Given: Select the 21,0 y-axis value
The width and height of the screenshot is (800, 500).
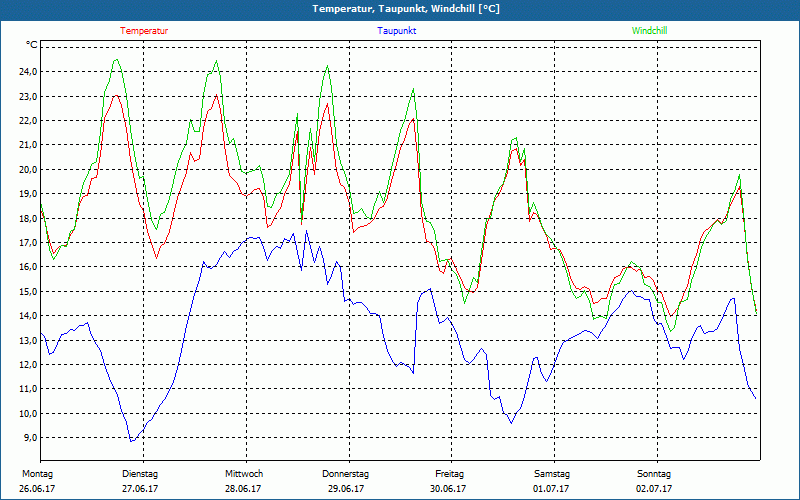Looking at the screenshot, I should pos(28,145).
